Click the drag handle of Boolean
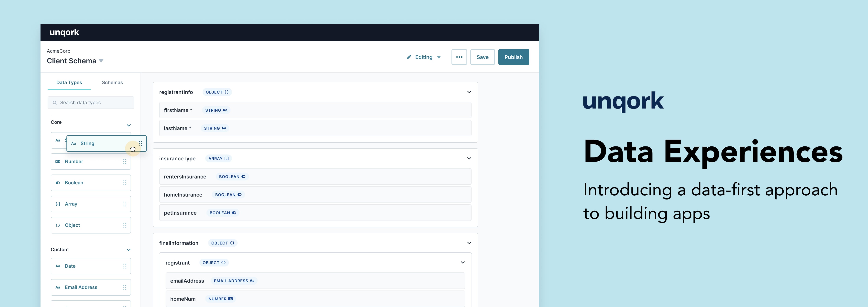This screenshot has height=307, width=868. click(x=125, y=183)
